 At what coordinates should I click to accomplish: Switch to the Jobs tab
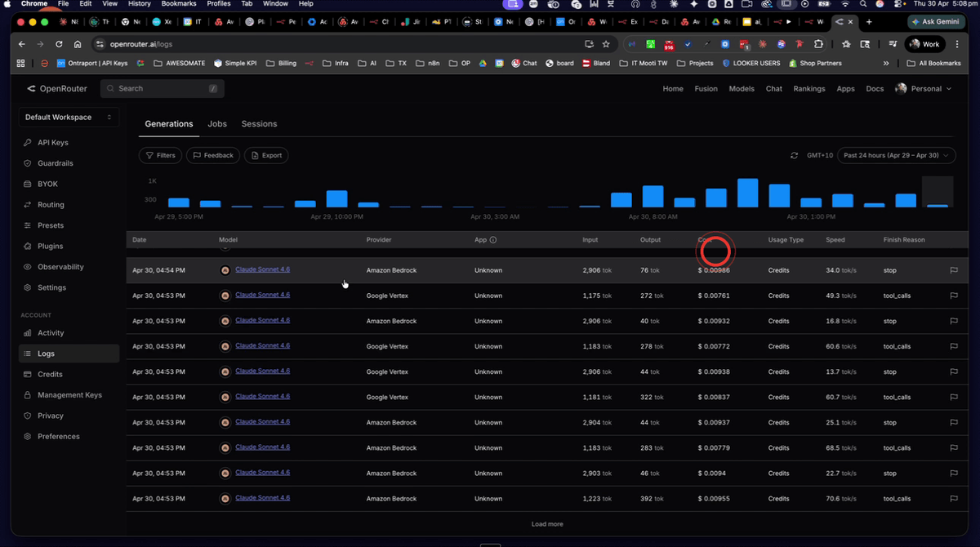coord(217,124)
